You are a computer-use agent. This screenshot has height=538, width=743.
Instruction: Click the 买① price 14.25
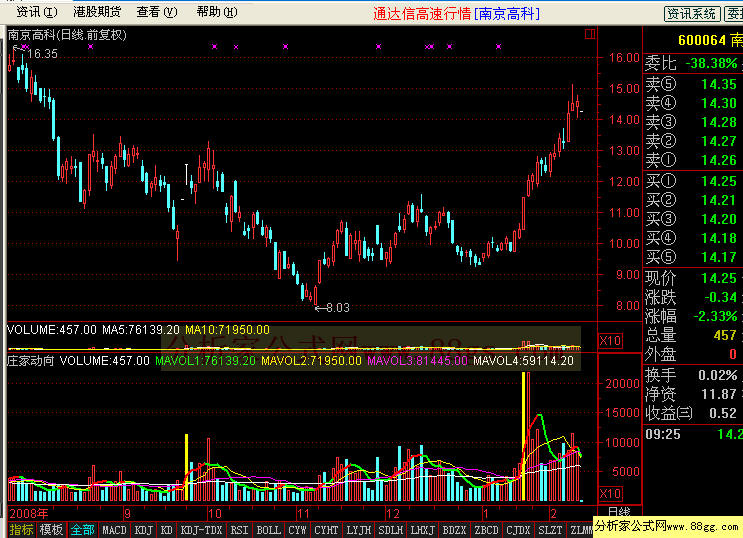point(719,181)
